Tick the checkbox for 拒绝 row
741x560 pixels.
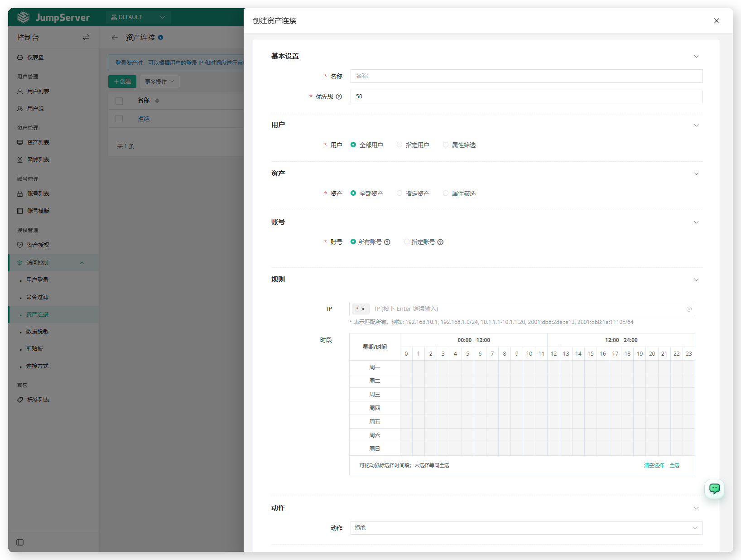coord(119,119)
